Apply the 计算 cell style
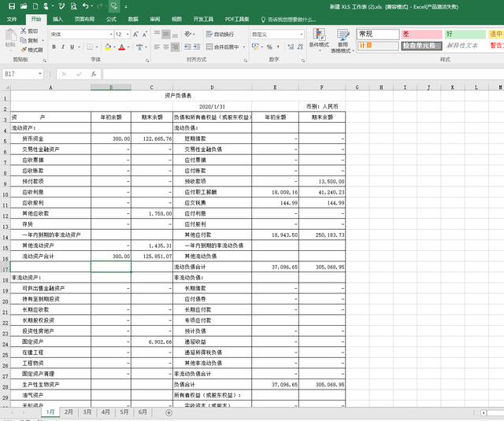Image resolution: width=504 pixels, height=421 pixels. point(378,46)
